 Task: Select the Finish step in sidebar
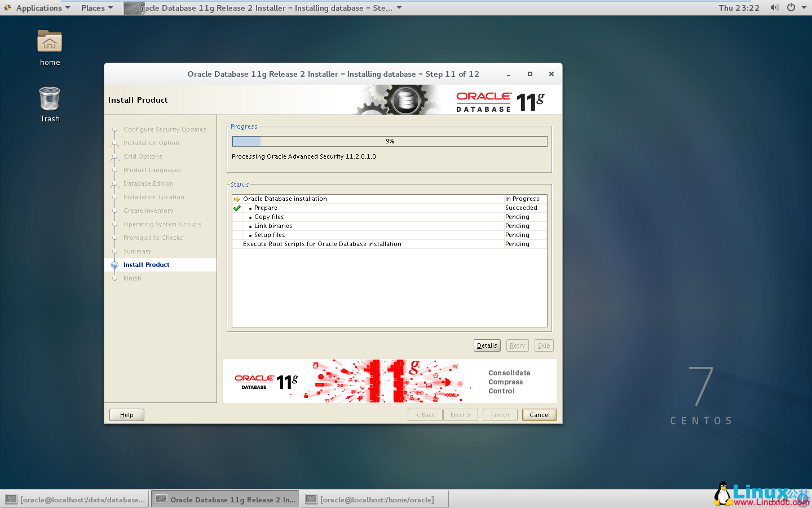coord(133,278)
